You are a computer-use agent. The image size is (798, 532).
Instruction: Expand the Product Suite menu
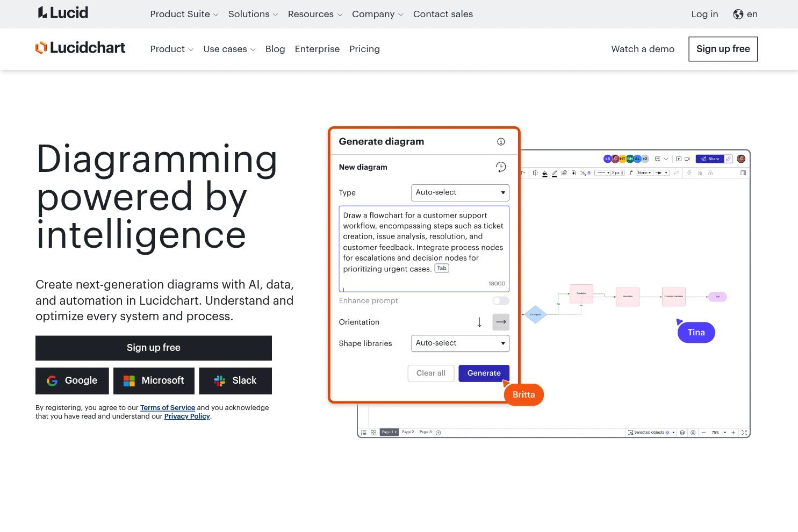point(184,15)
